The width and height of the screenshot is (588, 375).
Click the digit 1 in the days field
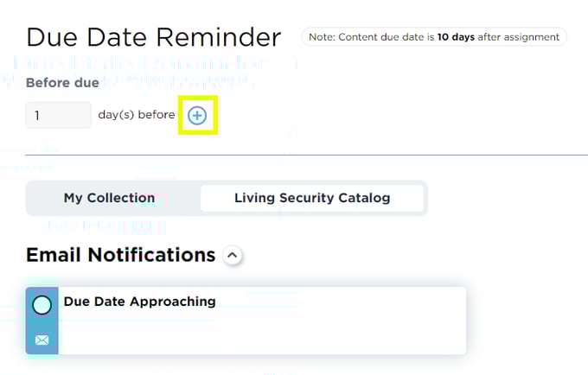[x=36, y=116]
